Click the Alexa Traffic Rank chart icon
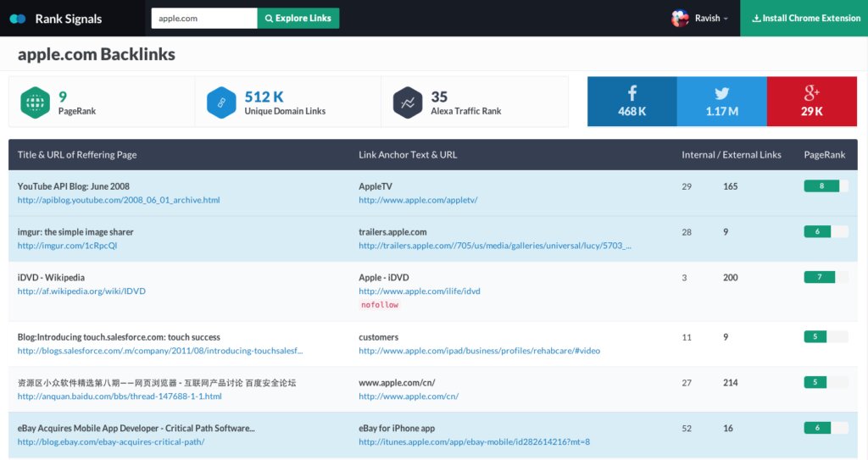Viewport: 868px width, 460px height. (408, 103)
